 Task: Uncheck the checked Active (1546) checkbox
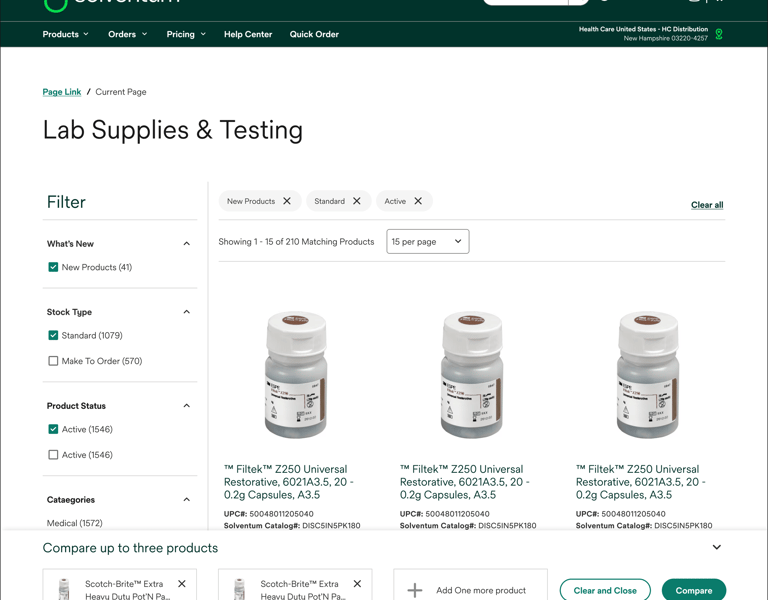click(53, 429)
